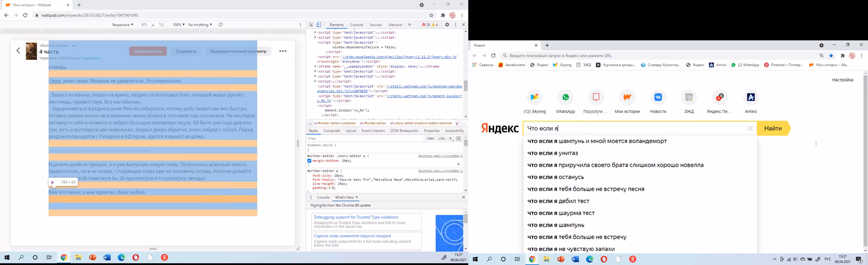
Task: Close the What's New drawer tab
Action: click(357, 197)
